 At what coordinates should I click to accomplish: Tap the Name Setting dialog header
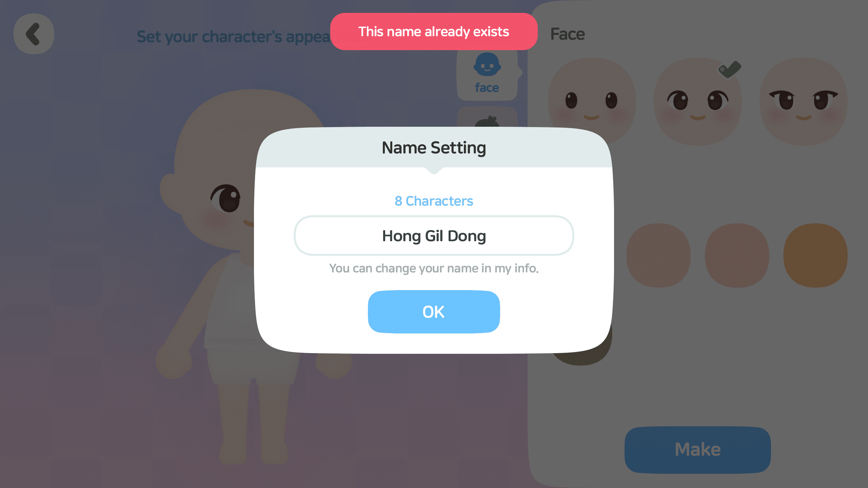[434, 148]
